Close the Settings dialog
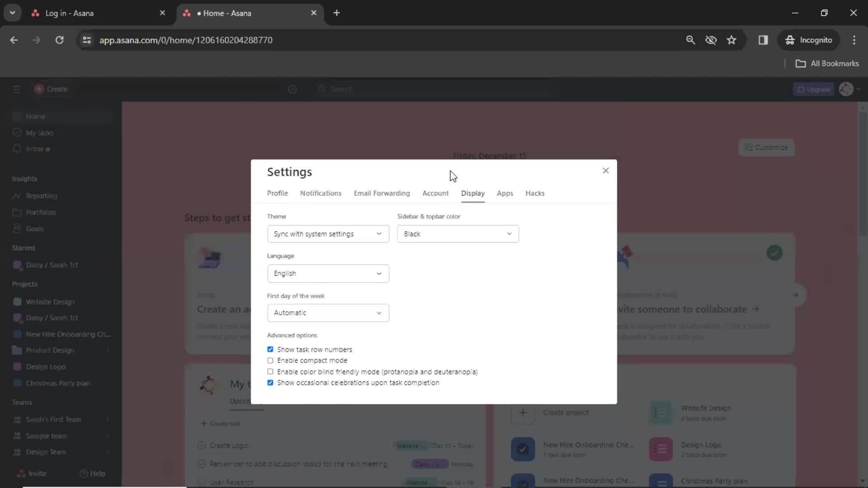Viewport: 868px width, 488px height. pyautogui.click(x=606, y=170)
